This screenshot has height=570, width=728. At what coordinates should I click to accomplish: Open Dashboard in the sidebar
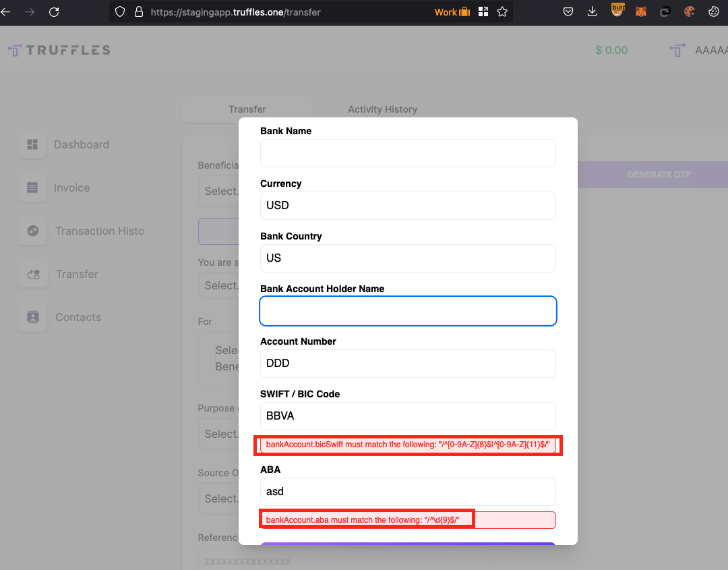[x=82, y=144]
